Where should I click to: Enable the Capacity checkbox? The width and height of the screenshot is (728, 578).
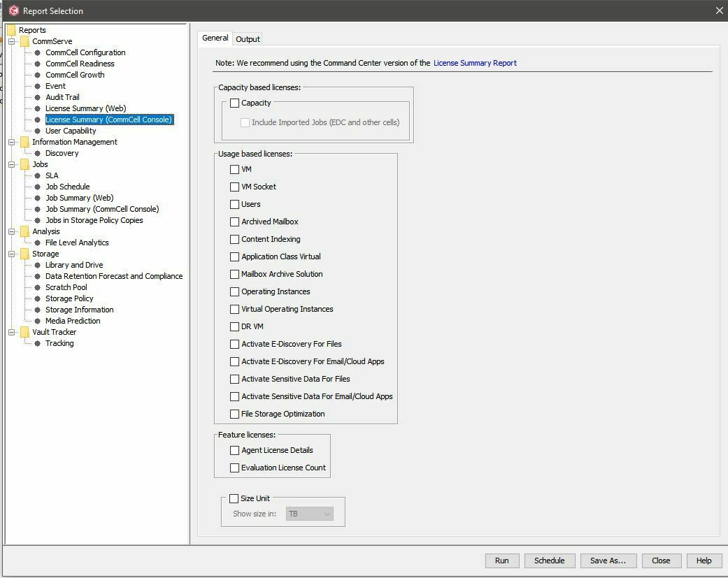(234, 103)
